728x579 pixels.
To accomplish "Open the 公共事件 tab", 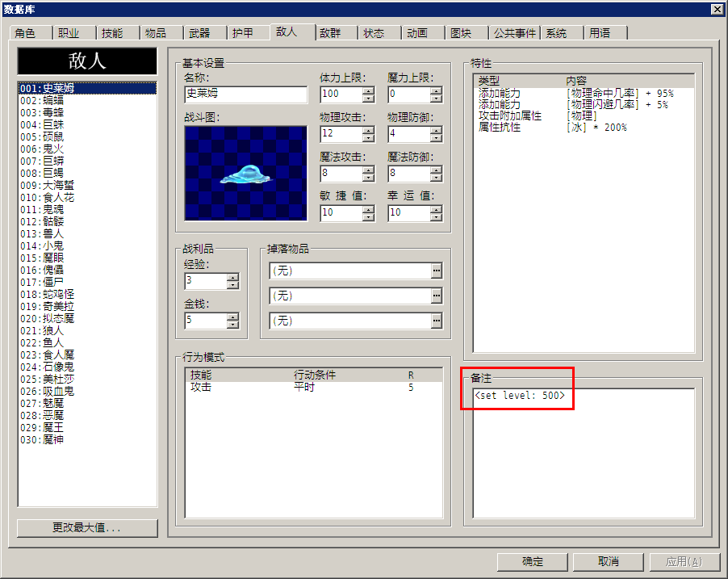I will (514, 33).
